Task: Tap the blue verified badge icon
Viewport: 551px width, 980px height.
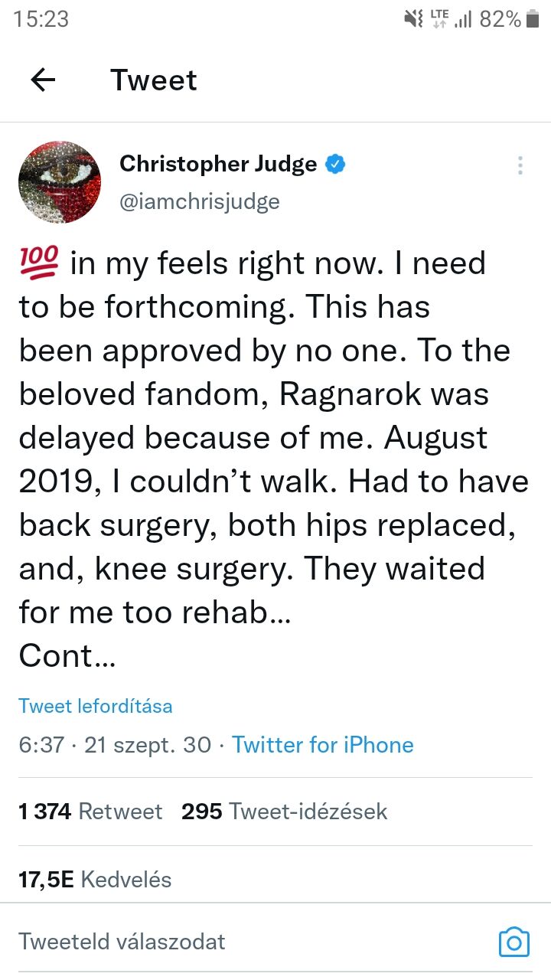Action: click(335, 164)
